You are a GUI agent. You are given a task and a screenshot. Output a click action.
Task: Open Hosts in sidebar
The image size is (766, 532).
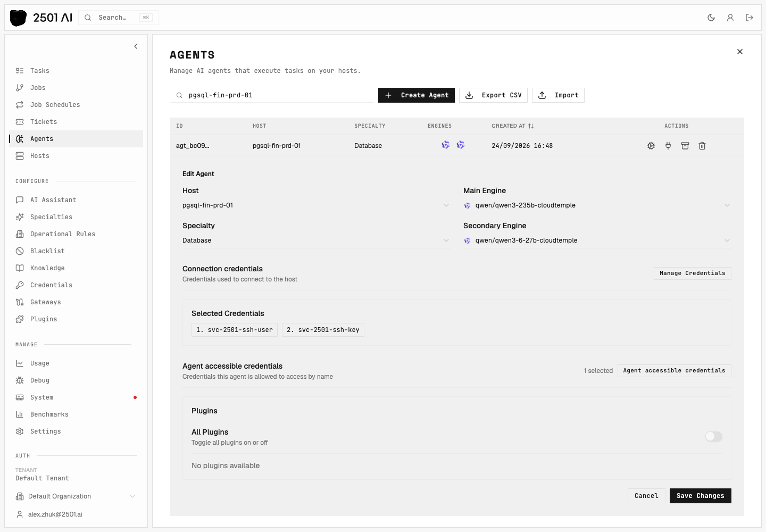pyautogui.click(x=76, y=156)
